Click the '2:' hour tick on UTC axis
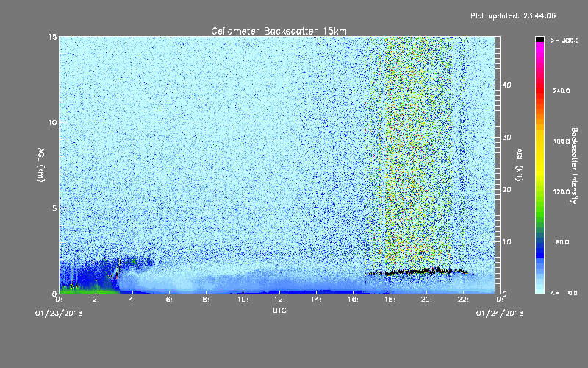Screen dimensions: 588x368 (96, 300)
